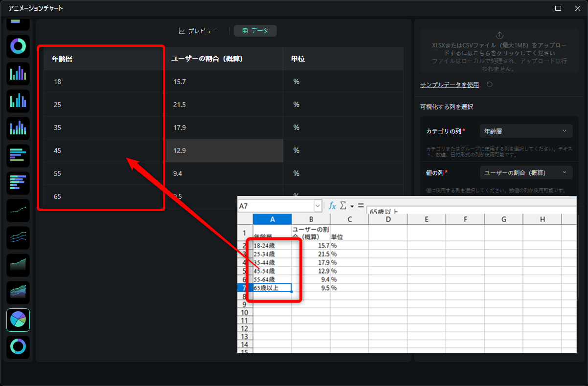The height and width of the screenshot is (386, 588).
Task: Switch to the データ tab
Action: (255, 31)
